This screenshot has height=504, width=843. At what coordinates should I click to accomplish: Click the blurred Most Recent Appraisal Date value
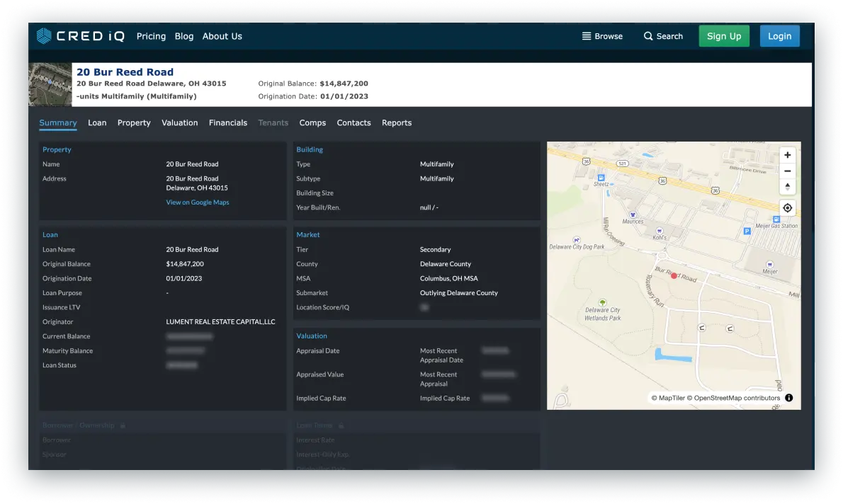pos(495,350)
